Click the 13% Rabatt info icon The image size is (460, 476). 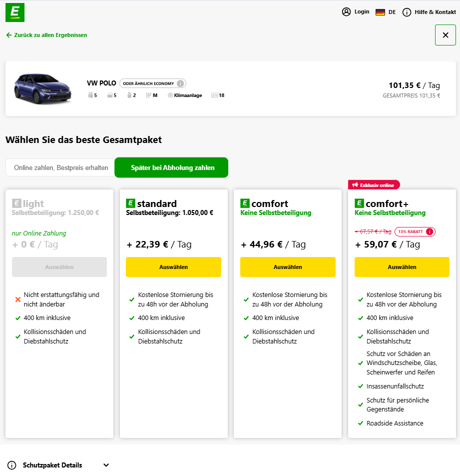point(430,231)
